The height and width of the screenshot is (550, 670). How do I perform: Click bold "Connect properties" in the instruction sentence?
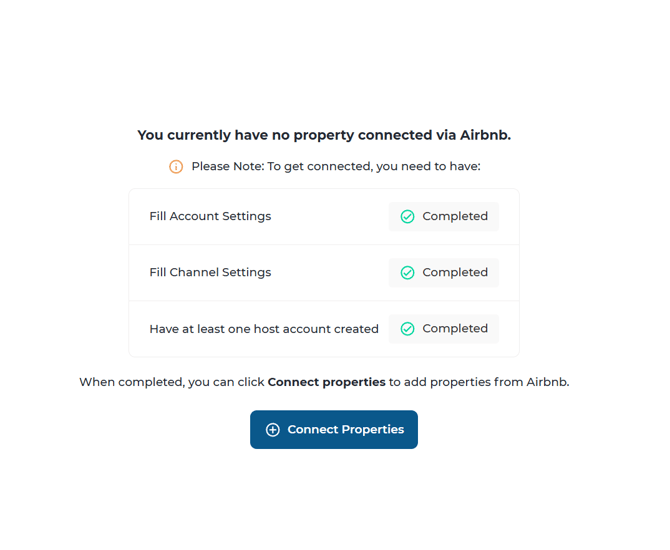point(326,382)
